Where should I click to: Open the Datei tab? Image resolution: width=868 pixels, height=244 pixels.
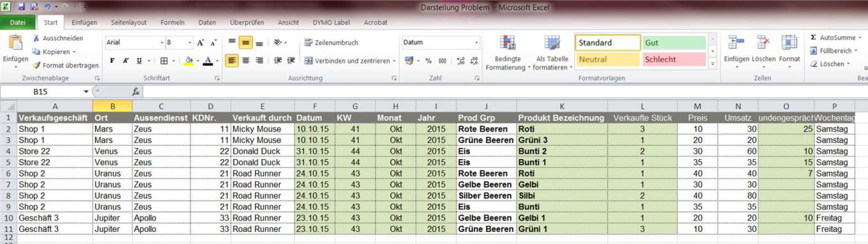(x=18, y=22)
